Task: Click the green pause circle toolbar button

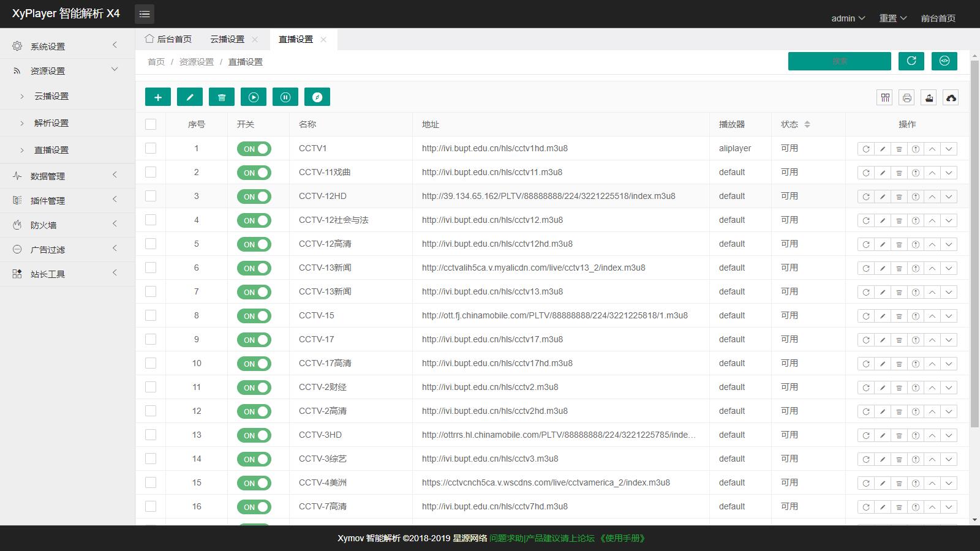Action: (285, 97)
